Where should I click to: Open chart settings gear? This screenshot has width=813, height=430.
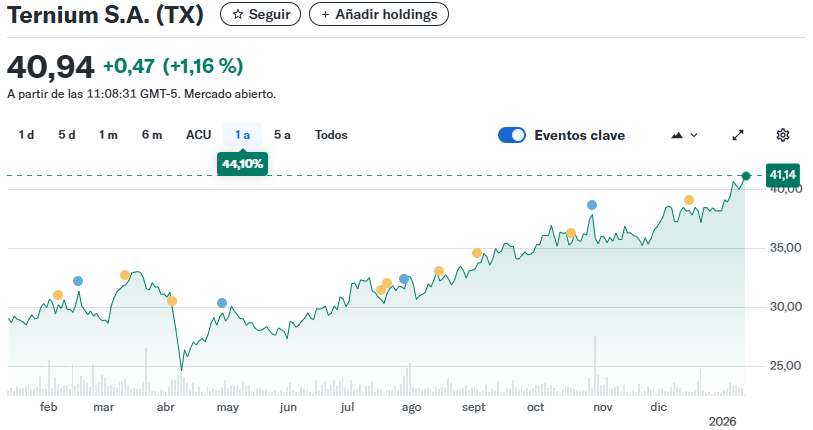coord(783,135)
